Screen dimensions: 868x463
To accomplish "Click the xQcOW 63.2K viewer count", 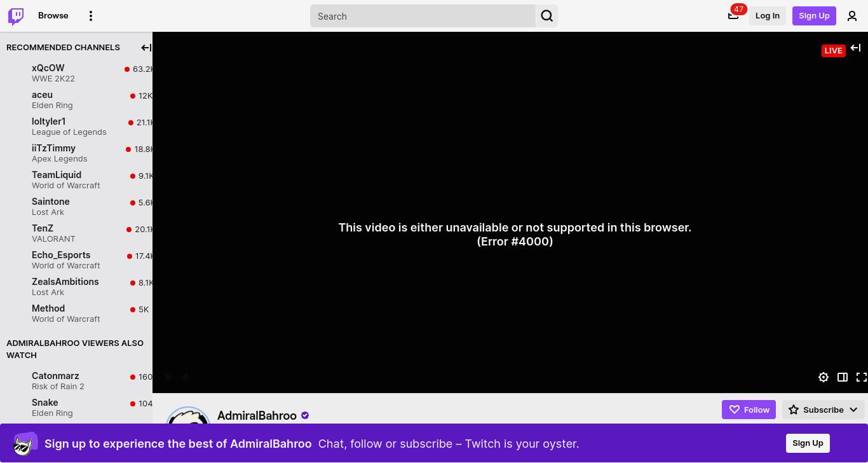I will click(140, 69).
